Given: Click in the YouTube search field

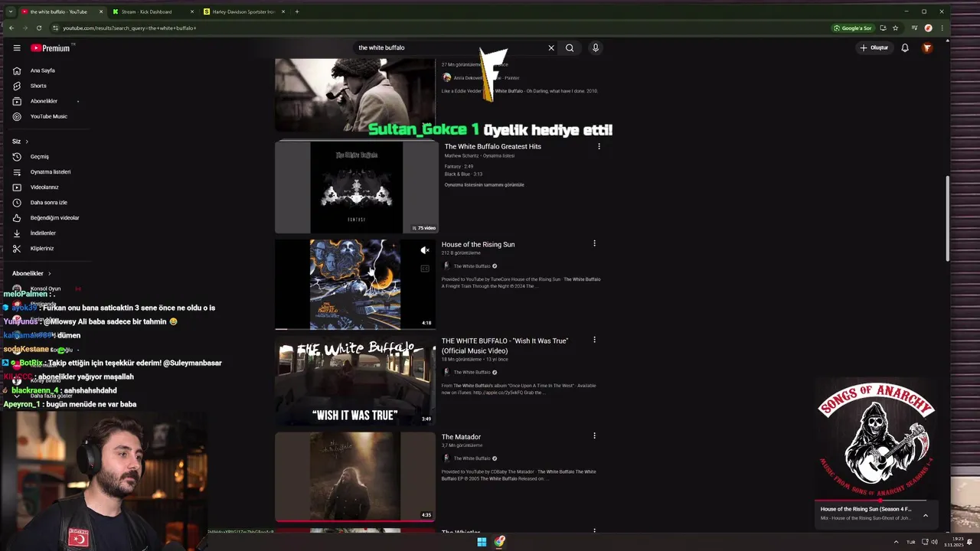Looking at the screenshot, I should [450, 47].
